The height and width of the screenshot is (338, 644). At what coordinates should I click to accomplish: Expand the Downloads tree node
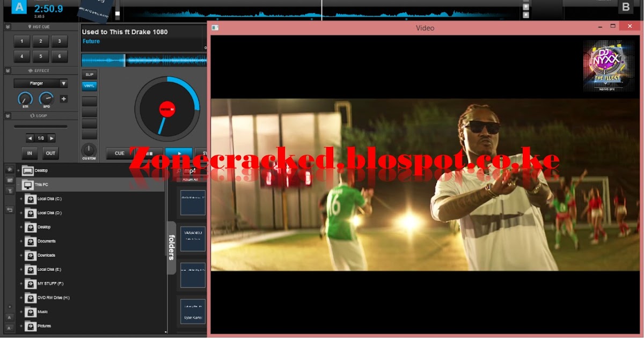tap(21, 255)
